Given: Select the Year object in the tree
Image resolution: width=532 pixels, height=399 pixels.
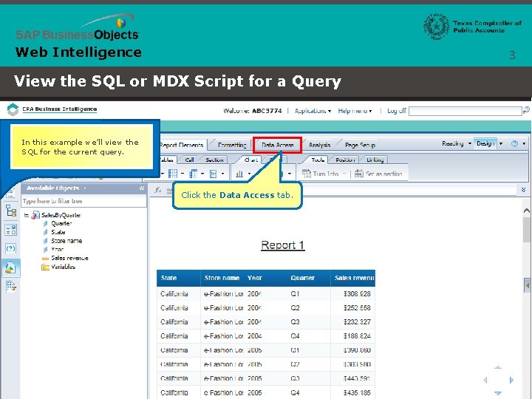Looking at the screenshot, I should (x=58, y=250).
